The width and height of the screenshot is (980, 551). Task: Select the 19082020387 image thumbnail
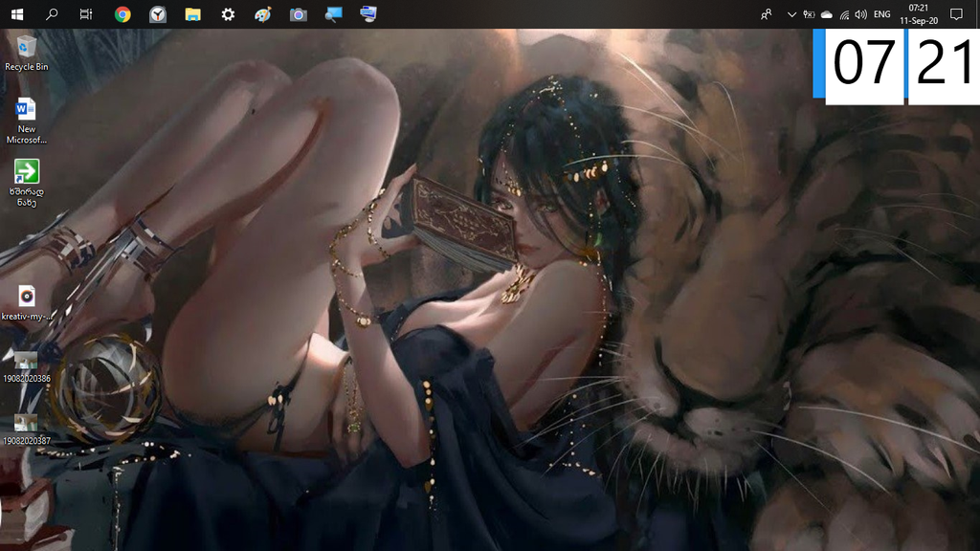pyautogui.click(x=26, y=430)
